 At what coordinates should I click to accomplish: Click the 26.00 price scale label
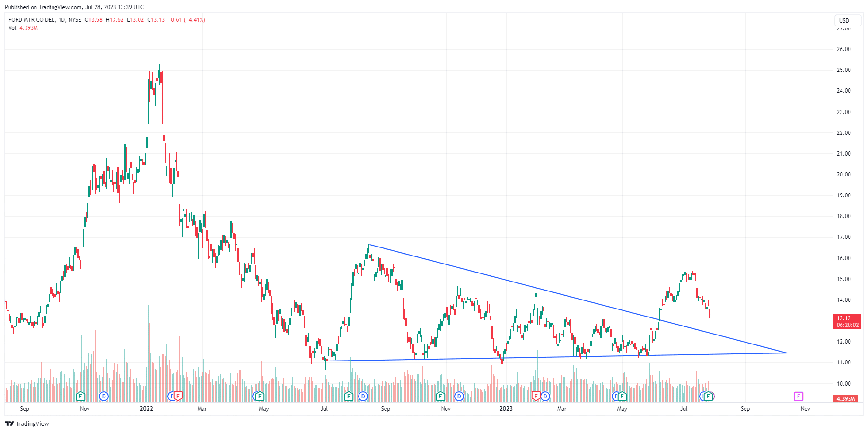pyautogui.click(x=844, y=49)
